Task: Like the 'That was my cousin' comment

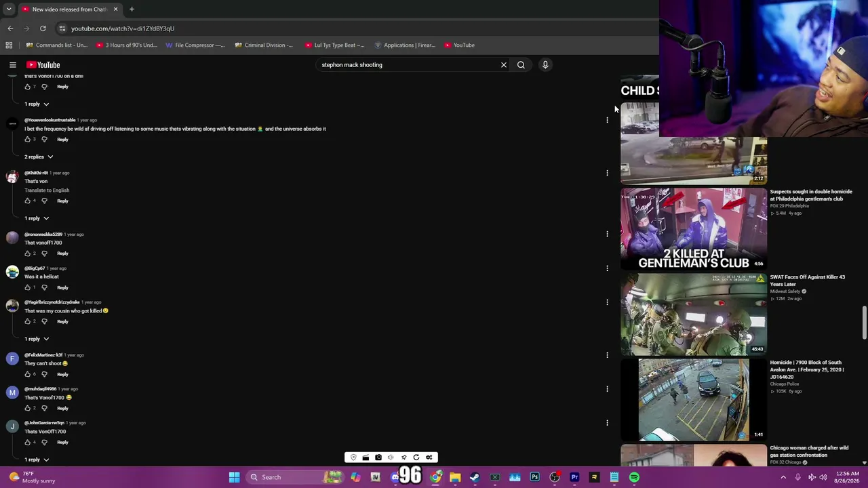Action: (x=28, y=321)
